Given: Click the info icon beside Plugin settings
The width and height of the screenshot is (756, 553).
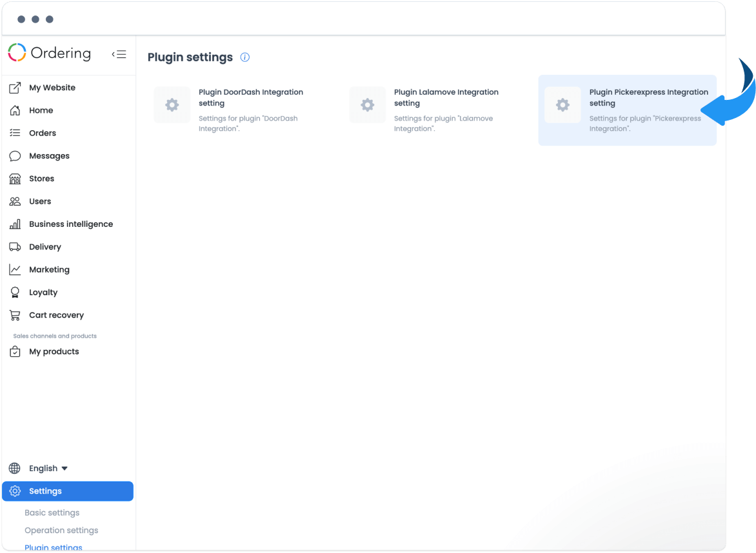Looking at the screenshot, I should [x=245, y=57].
